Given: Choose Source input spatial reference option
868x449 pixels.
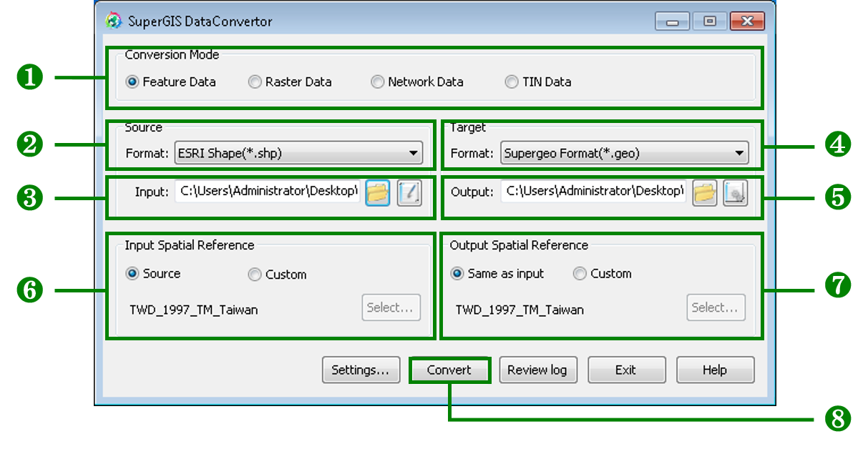Looking at the screenshot, I should pyautogui.click(x=153, y=274).
